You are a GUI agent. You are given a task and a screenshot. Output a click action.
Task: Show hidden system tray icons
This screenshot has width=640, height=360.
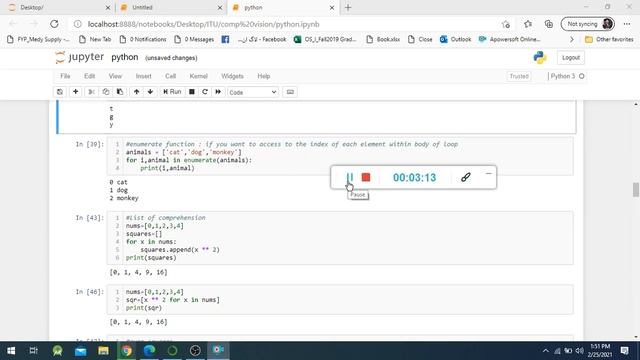pyautogui.click(x=546, y=351)
